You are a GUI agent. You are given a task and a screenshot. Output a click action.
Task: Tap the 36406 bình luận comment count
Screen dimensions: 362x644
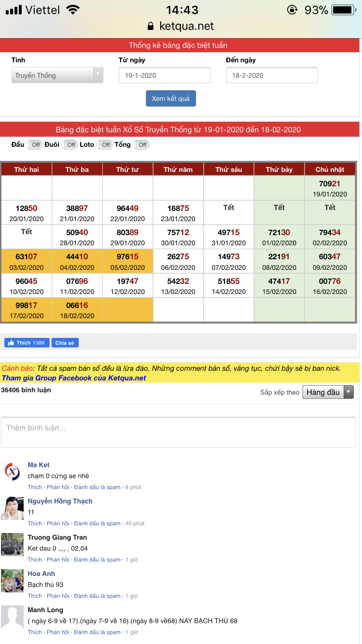click(26, 390)
